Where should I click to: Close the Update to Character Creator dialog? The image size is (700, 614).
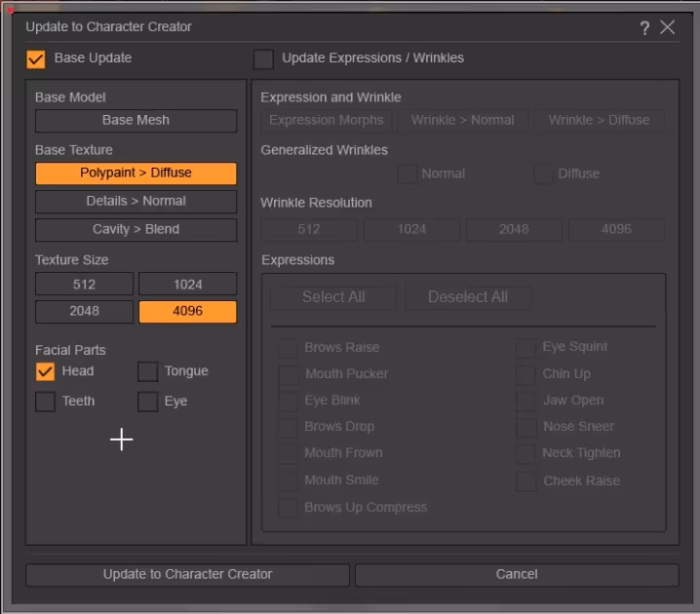(668, 27)
